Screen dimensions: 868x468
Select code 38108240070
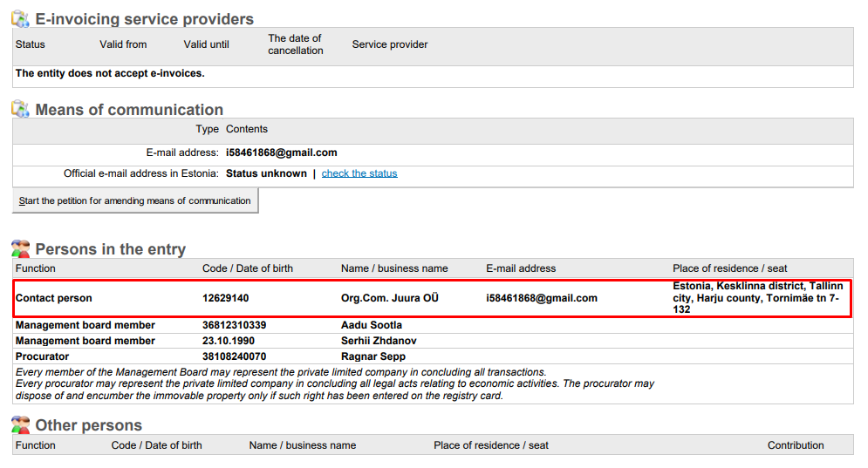pyautogui.click(x=234, y=356)
